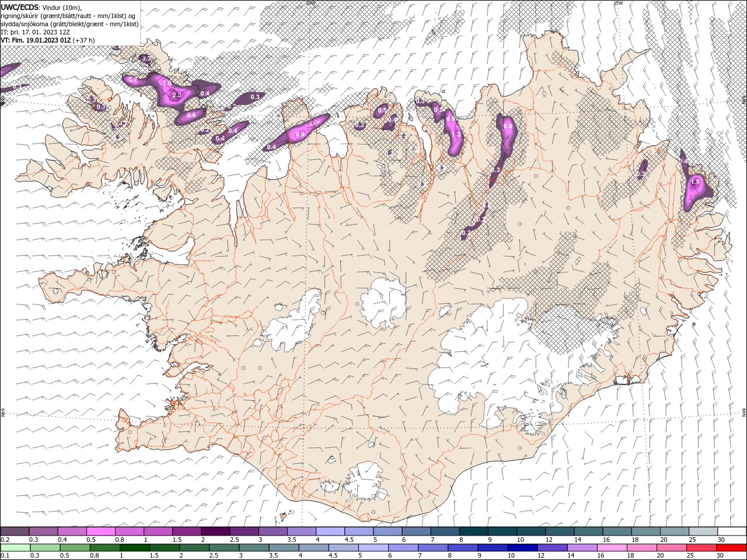Pick bottom legend swatch between 7 and 8
Screen dimensions: 747x560
tap(432, 548)
